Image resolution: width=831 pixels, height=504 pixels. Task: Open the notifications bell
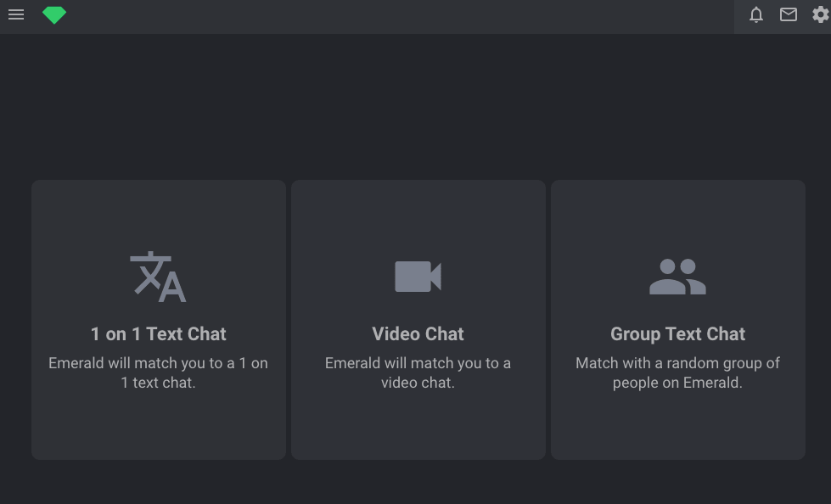point(755,14)
